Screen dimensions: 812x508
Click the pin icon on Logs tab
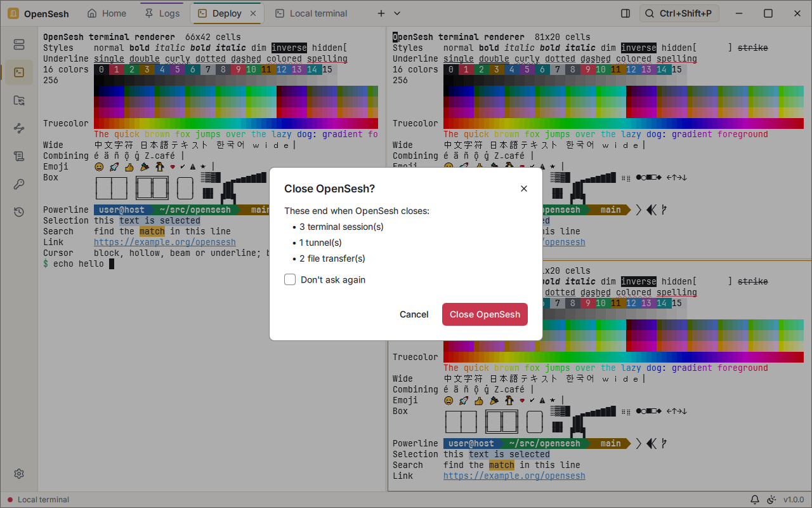pyautogui.click(x=150, y=13)
